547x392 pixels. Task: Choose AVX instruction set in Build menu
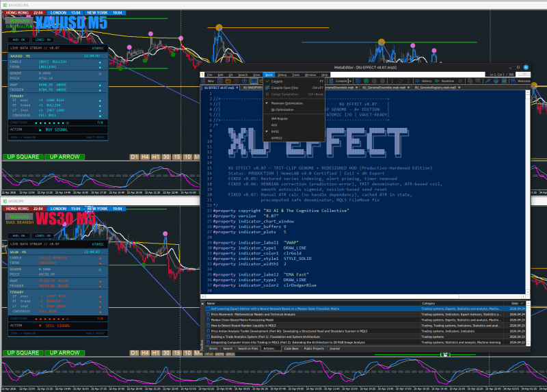pos(295,125)
